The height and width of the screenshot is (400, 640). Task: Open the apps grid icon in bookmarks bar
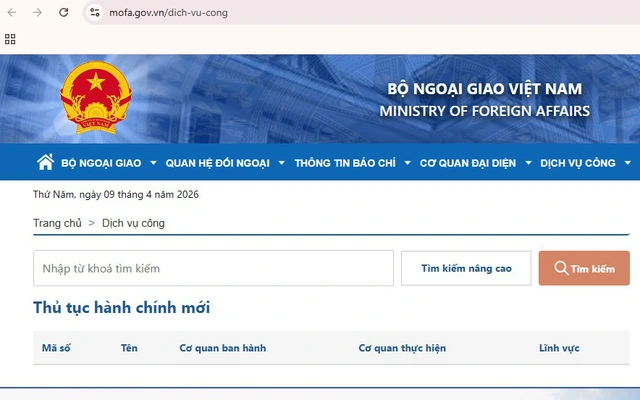(11, 39)
